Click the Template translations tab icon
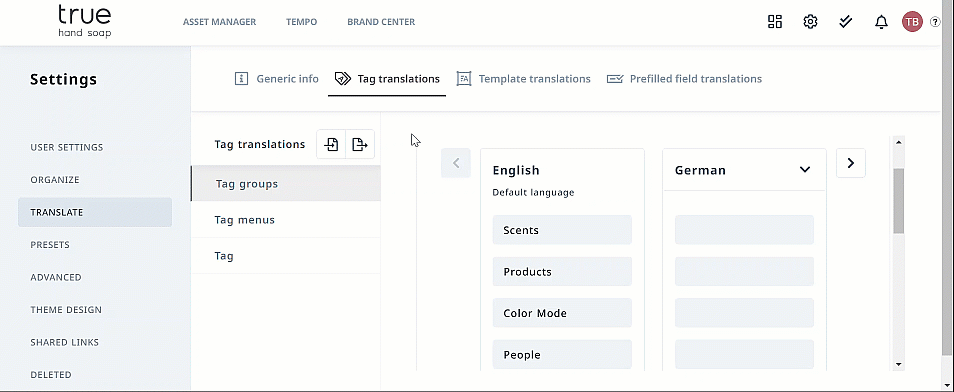The height and width of the screenshot is (392, 954). [x=464, y=79]
